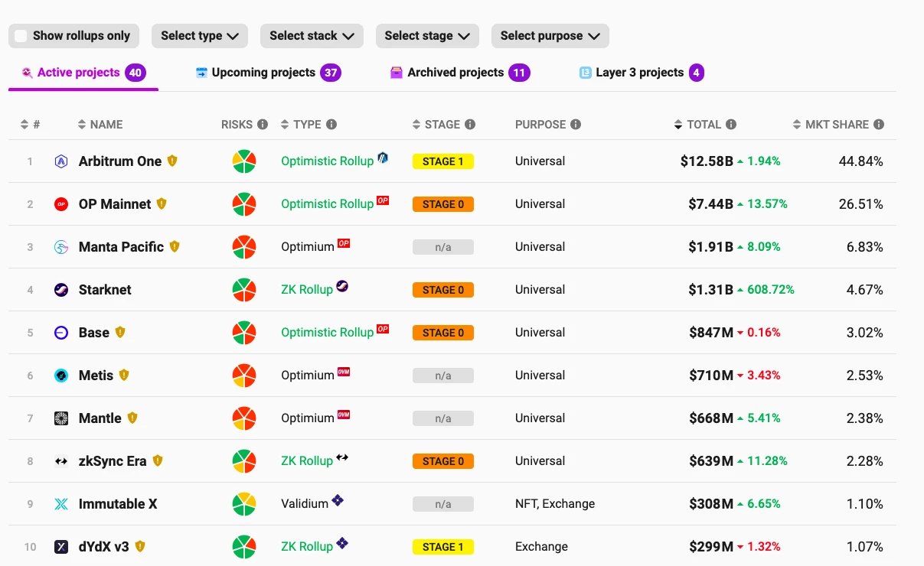Click the Immutable X logo icon
The width and height of the screenshot is (924, 566).
[x=61, y=504]
